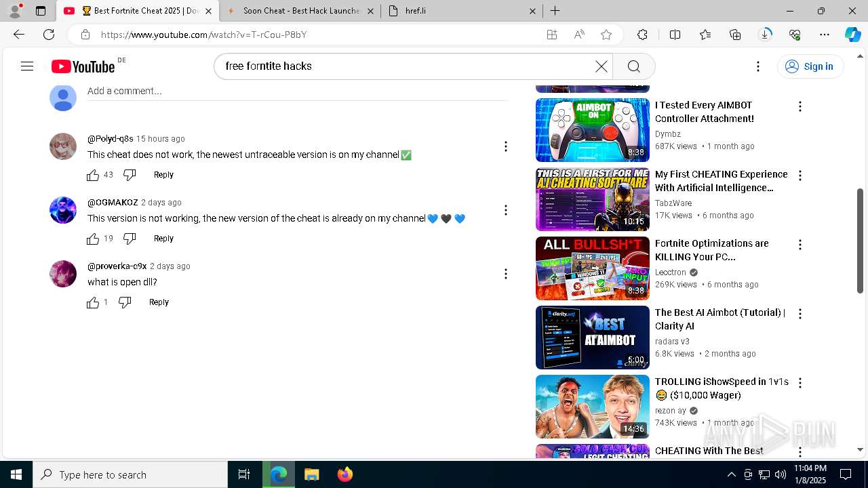Sign in to YouTube
This screenshot has height=488, width=868.
(x=810, y=66)
